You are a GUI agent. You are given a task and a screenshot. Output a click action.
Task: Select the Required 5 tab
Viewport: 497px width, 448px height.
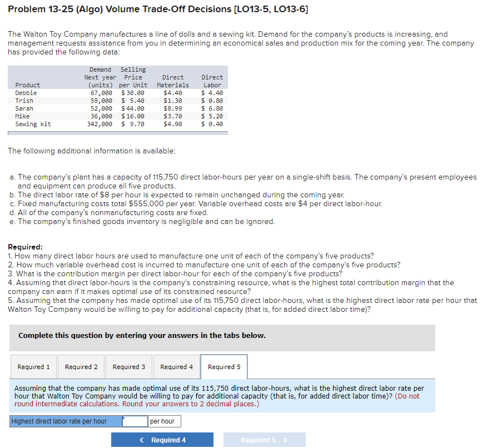pos(223,366)
